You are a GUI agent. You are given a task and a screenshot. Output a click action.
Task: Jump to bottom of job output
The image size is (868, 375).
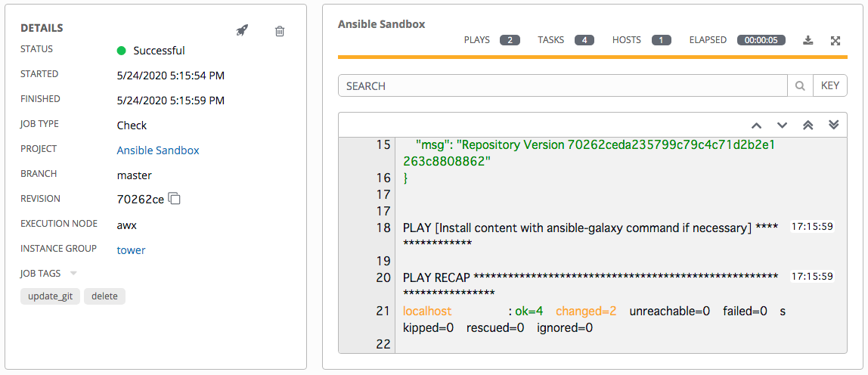pos(833,125)
